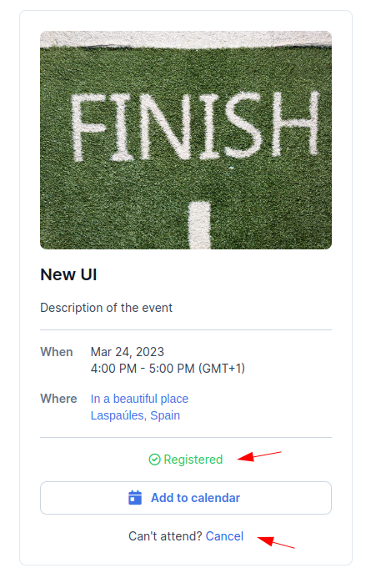Viewport: 386px width, 588px height.
Task: Cancel the event registration
Action: pos(224,536)
